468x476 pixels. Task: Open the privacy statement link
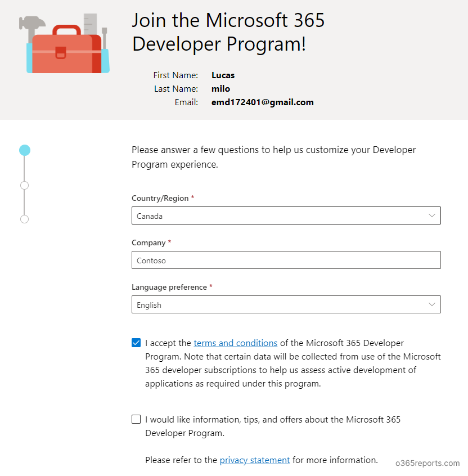click(255, 460)
